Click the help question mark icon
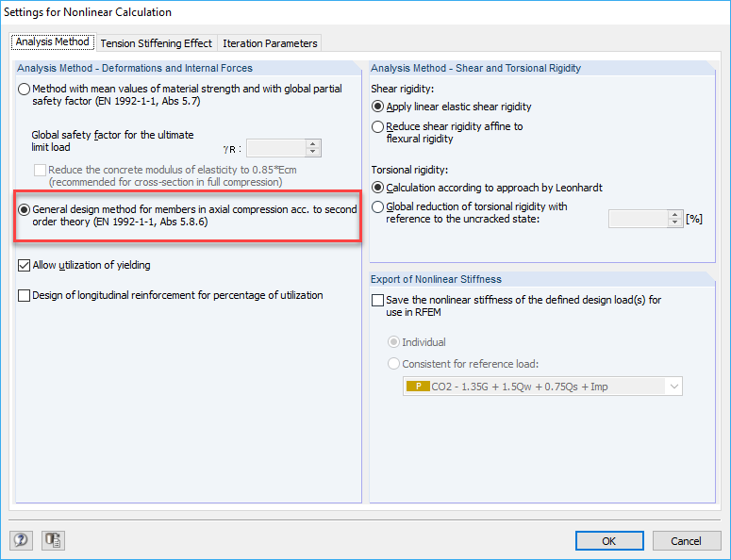The width and height of the screenshot is (731, 560). coord(21,540)
